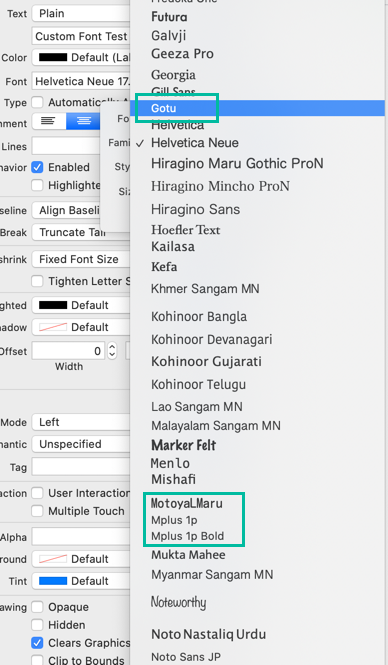The height and width of the screenshot is (665, 388).
Task: Click the shadow offset Width field
Action: 68,351
